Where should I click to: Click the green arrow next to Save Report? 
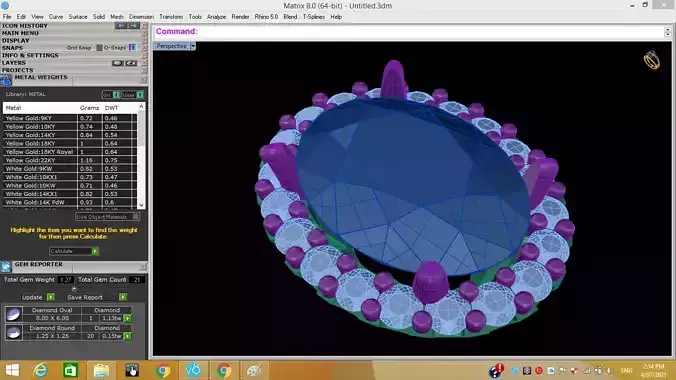click(x=123, y=297)
